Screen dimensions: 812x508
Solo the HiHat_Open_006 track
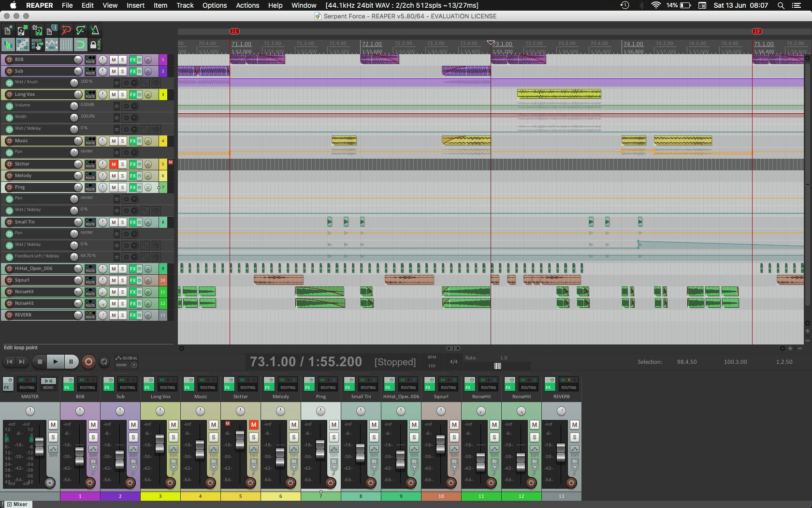click(122, 269)
